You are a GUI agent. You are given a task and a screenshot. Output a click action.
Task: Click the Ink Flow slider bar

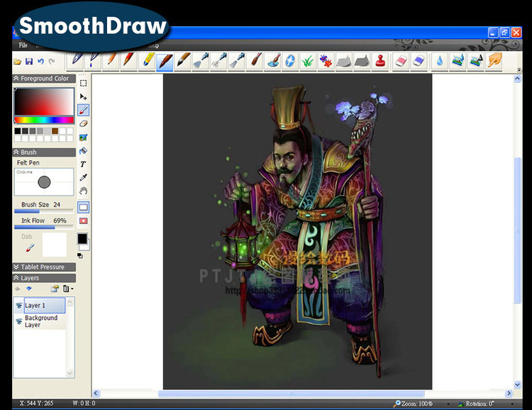[x=44, y=228]
